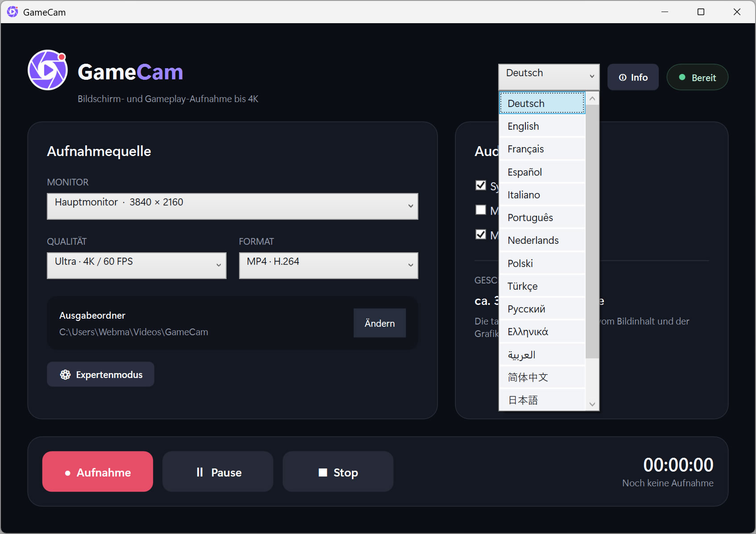The width and height of the screenshot is (756, 534).
Task: Choose Türkçe from the language list
Action: (x=542, y=286)
